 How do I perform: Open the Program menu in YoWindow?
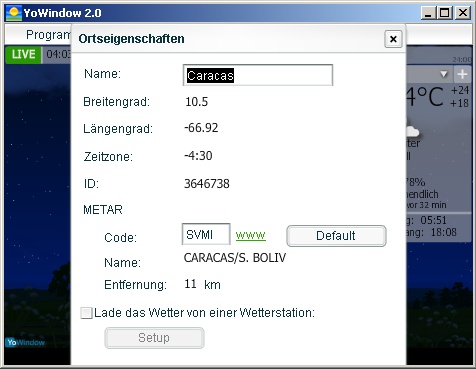pyautogui.click(x=48, y=35)
